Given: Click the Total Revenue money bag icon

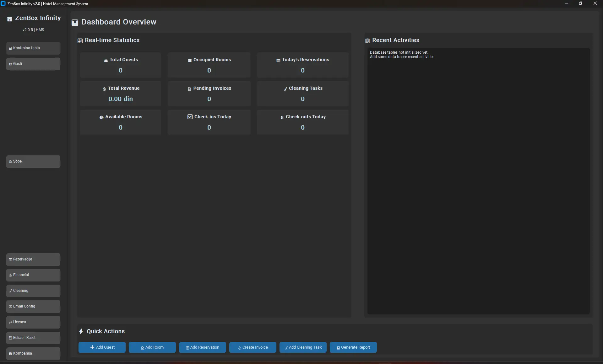Looking at the screenshot, I should pyautogui.click(x=104, y=89).
